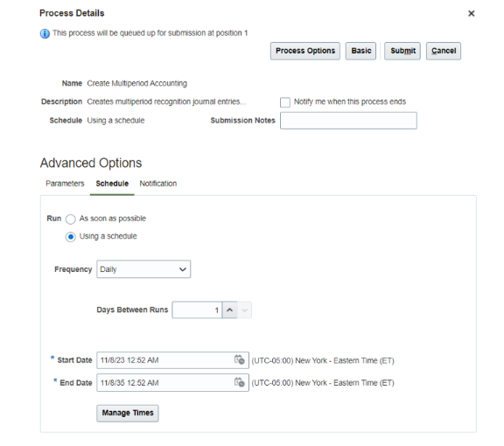Close the Process Details dialog
The height and width of the screenshot is (446, 504).
472,13
